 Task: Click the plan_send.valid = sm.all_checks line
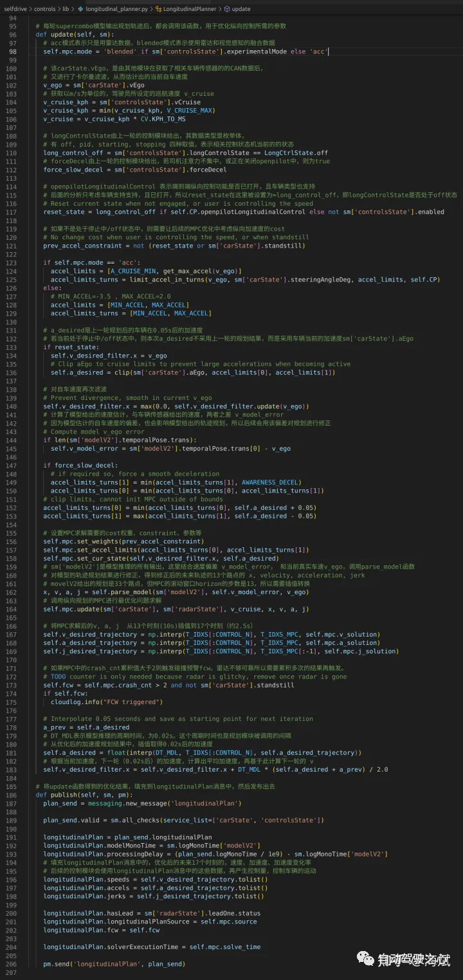183,820
